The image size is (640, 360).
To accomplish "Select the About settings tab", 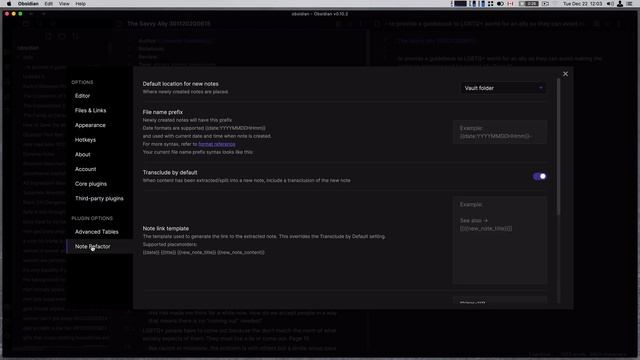I will tap(82, 155).
